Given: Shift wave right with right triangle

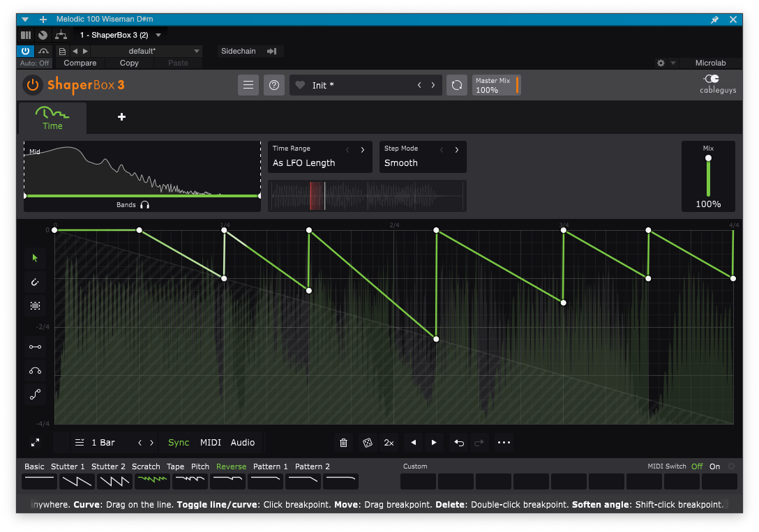Looking at the screenshot, I should point(434,443).
